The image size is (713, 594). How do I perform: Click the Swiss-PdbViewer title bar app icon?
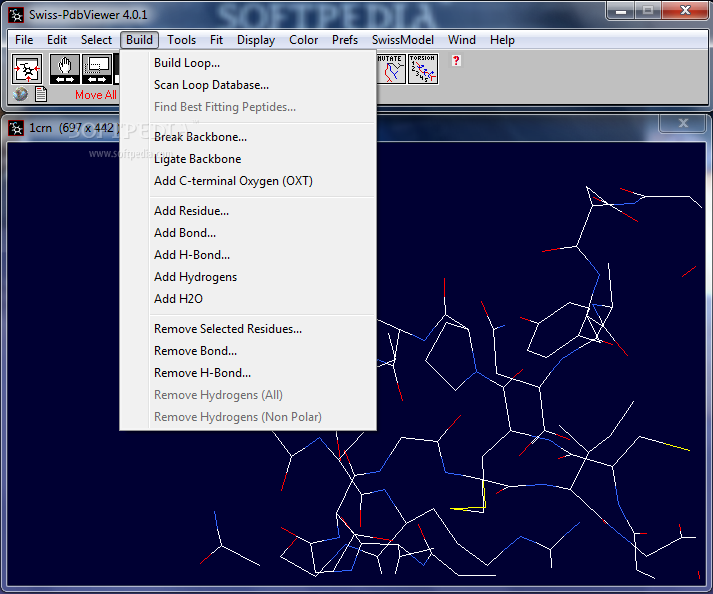tap(16, 15)
